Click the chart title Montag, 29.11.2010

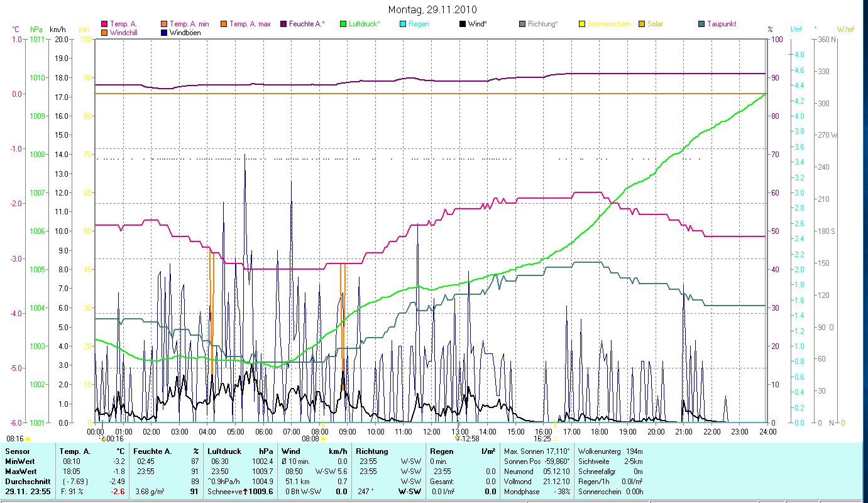[x=432, y=9]
